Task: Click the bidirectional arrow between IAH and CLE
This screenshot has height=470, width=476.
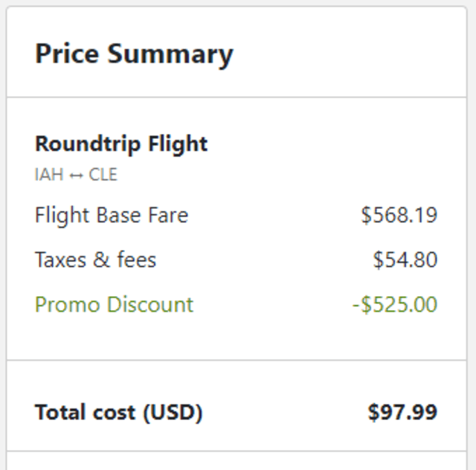Action: [77, 176]
